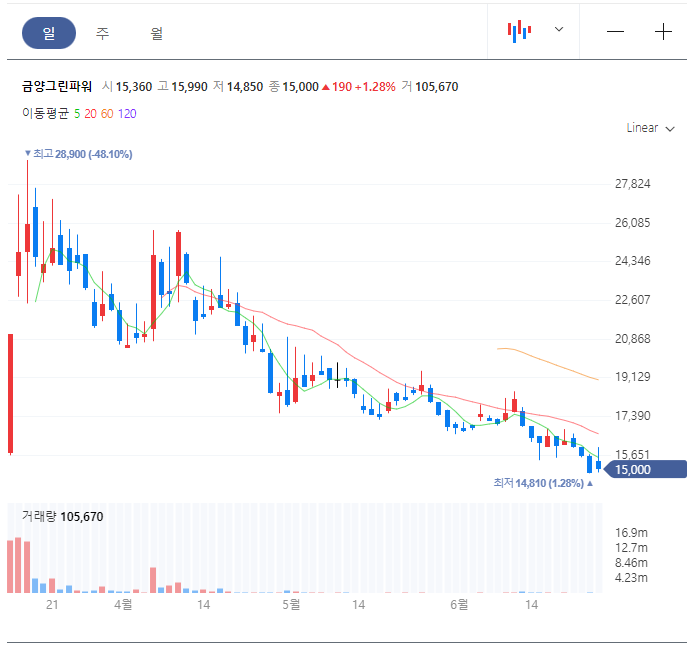
Task: Toggle the 5-day moving average line
Action: pyautogui.click(x=77, y=114)
